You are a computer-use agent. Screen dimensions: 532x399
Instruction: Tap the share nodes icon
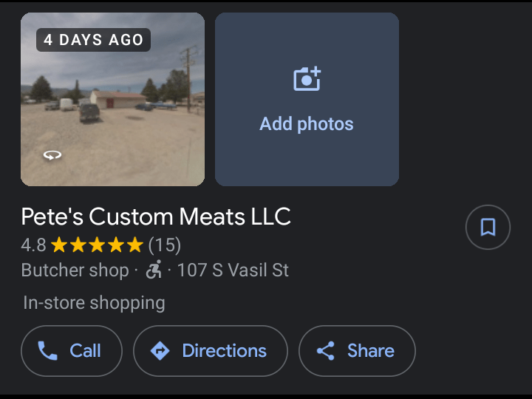pyautogui.click(x=326, y=351)
